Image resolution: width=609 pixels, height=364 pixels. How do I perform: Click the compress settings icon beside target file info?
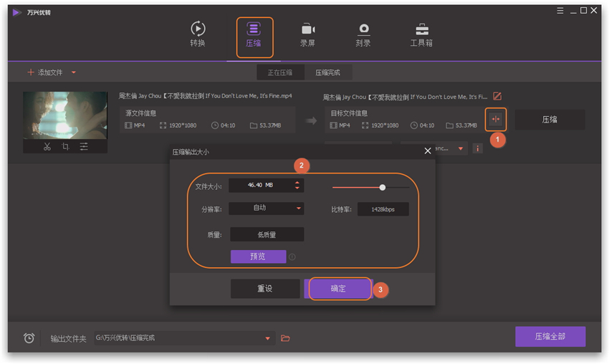[x=495, y=119]
